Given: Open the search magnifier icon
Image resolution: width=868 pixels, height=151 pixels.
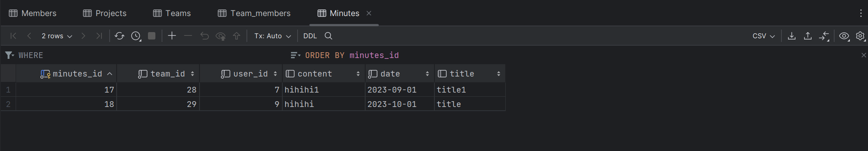Looking at the screenshot, I should click(328, 36).
